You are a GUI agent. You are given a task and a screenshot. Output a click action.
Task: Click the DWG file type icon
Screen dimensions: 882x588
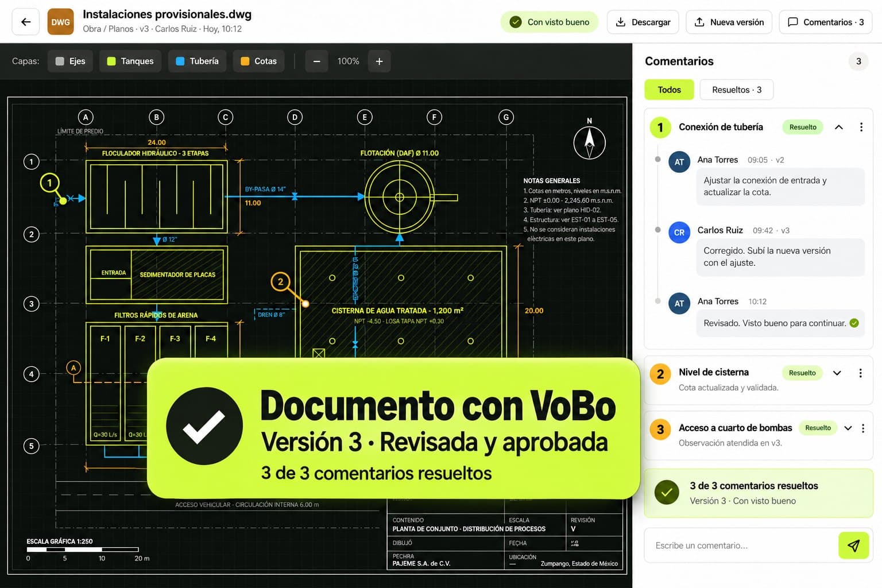[60, 22]
